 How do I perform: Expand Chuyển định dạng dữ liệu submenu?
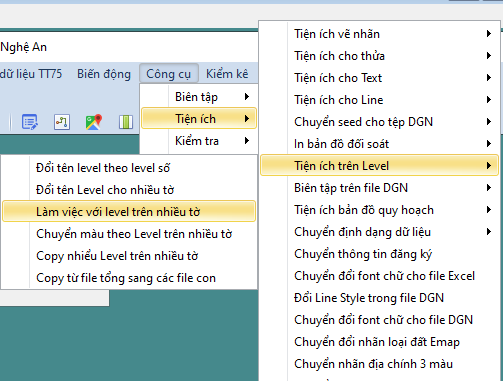pos(379,232)
